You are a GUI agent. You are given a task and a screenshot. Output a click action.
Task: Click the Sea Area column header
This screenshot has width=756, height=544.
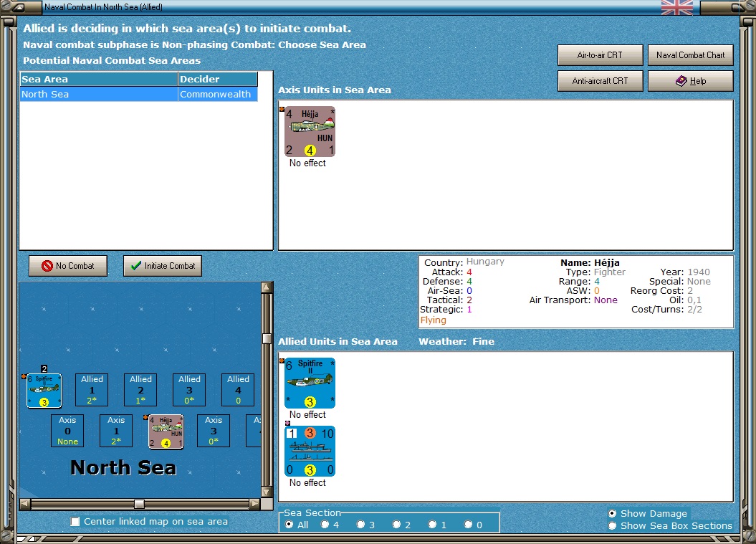tap(99, 79)
